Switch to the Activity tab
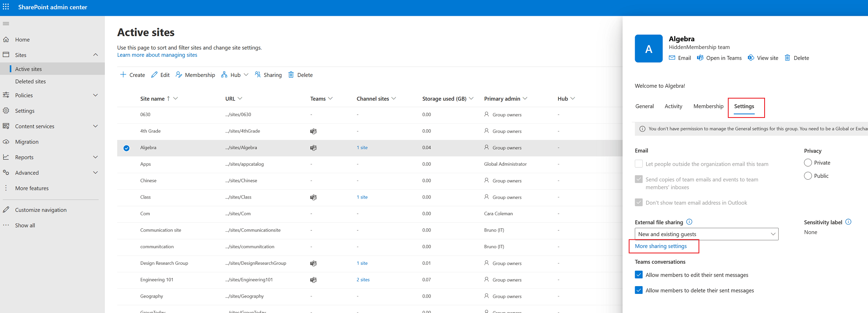The width and height of the screenshot is (868, 313). (x=673, y=106)
